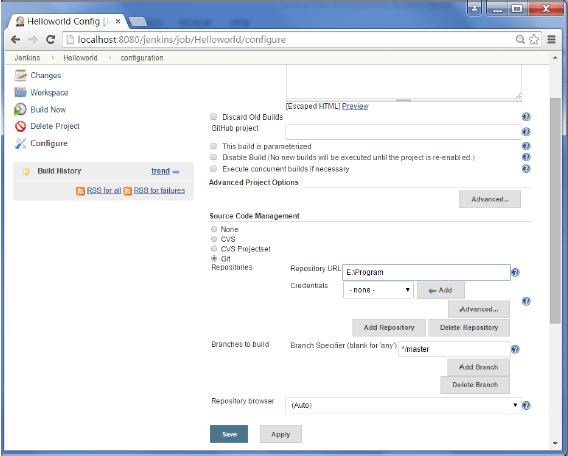
Task: Open help for Disable Build option
Action: 526,157
